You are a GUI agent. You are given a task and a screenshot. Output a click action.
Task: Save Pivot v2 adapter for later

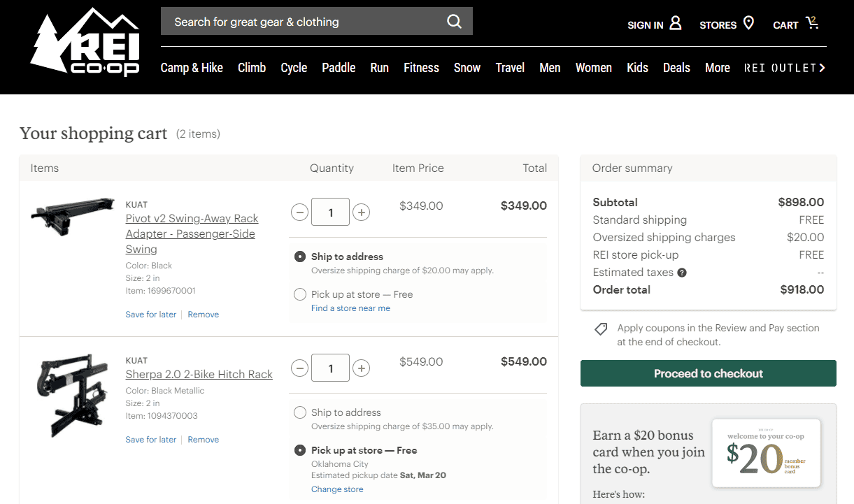click(x=151, y=315)
